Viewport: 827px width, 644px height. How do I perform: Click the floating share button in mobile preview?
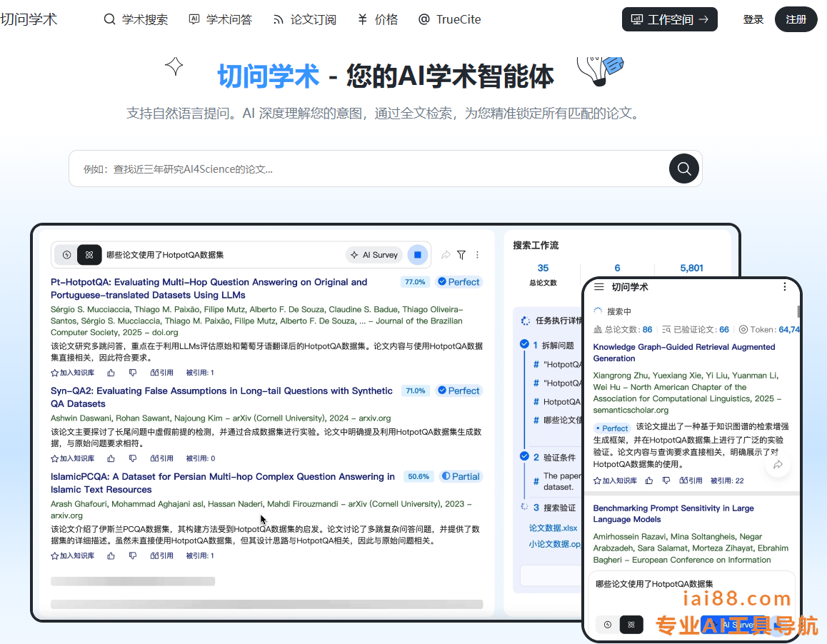(778, 465)
